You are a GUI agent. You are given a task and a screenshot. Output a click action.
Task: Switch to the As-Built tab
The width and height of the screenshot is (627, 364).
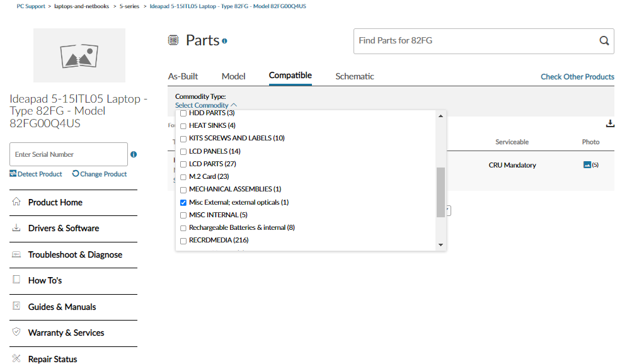pos(183,76)
